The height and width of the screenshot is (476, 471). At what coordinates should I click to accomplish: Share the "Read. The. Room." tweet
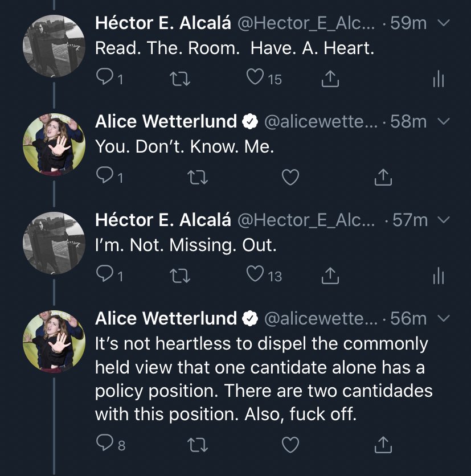click(330, 79)
